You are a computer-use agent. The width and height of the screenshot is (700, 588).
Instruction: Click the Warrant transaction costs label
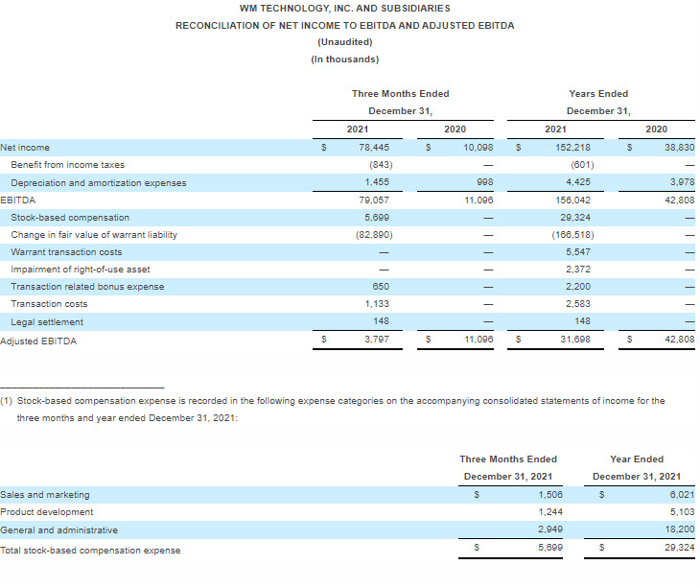click(66, 251)
